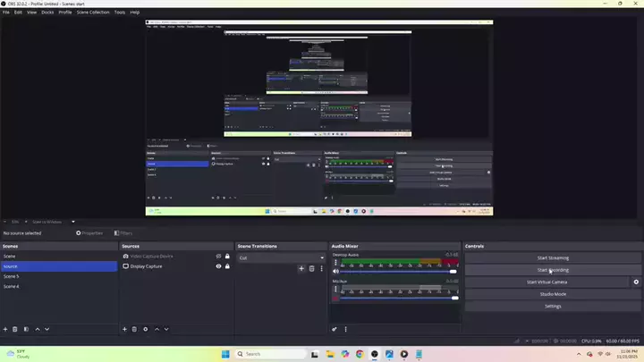Viewport: 644px width, 362px height.
Task: Open the Cut scene transition dropdown
Action: click(x=281, y=257)
